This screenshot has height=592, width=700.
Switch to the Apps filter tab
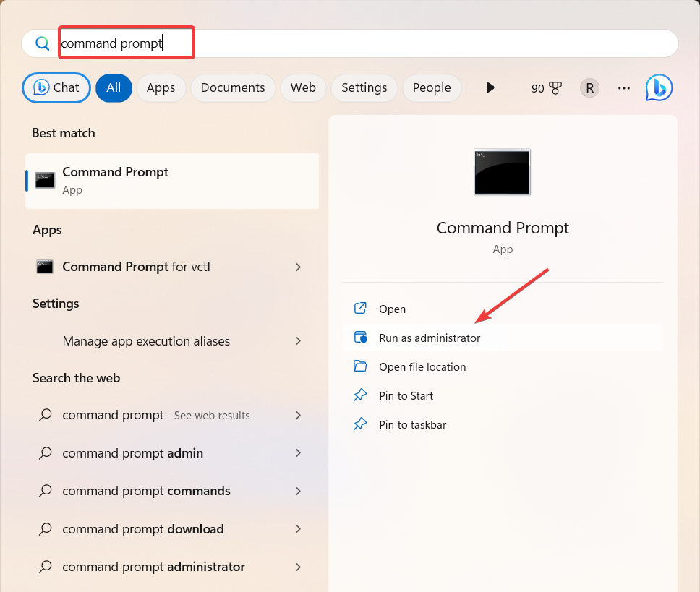point(161,87)
